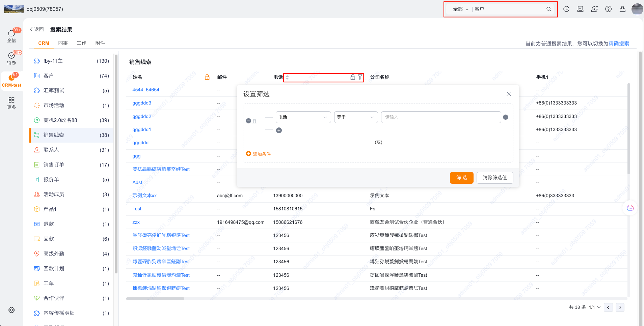Toggle sort arrows in 电话 column
Image resolution: width=644 pixels, height=326 pixels.
coord(287,77)
